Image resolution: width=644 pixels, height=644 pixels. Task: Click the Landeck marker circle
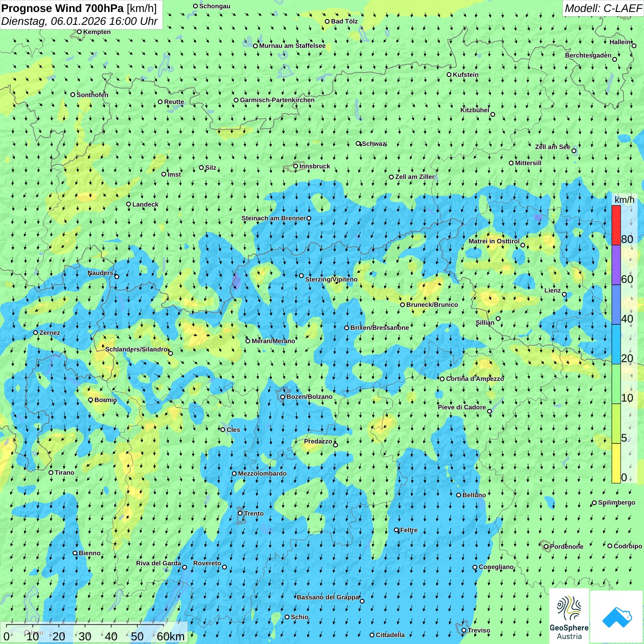pyautogui.click(x=128, y=204)
